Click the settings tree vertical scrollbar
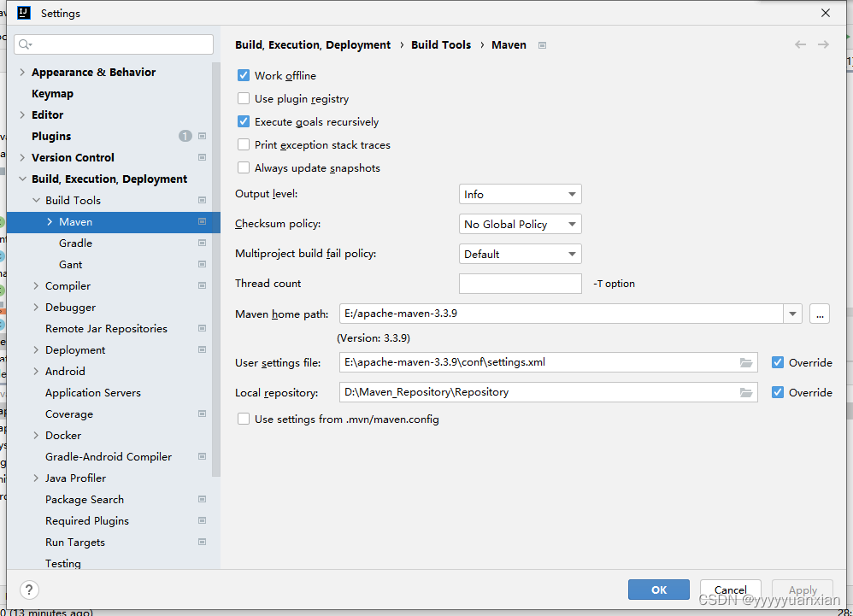 click(216, 269)
